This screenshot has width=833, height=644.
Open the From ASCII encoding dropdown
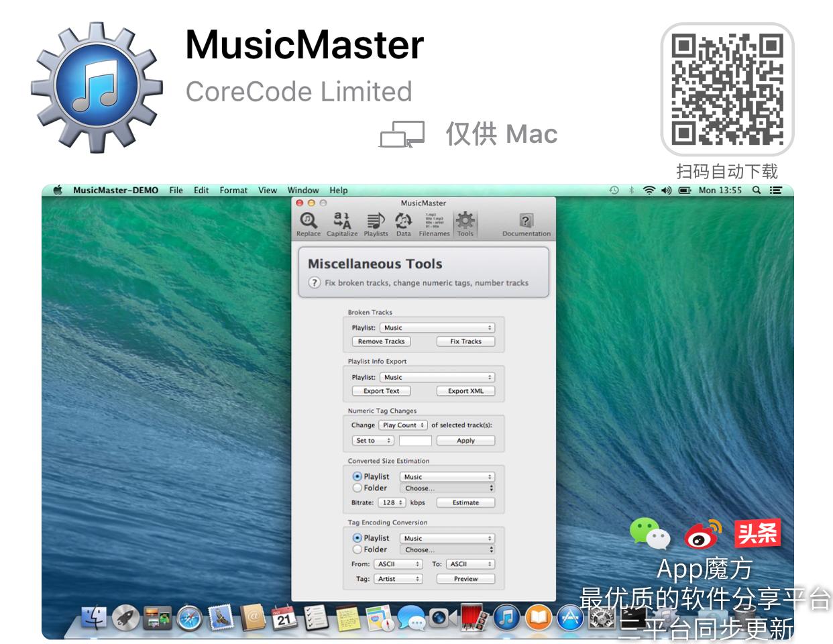pyautogui.click(x=398, y=563)
